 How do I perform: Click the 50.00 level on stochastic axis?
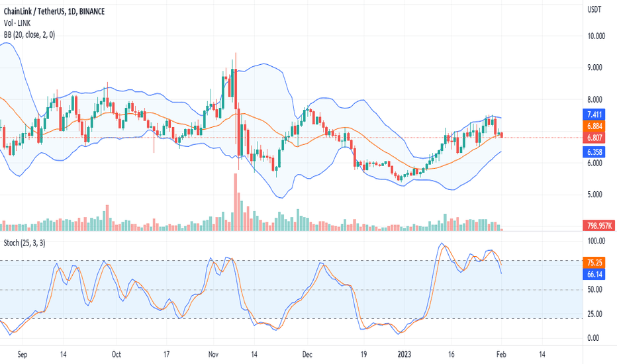tap(594, 290)
